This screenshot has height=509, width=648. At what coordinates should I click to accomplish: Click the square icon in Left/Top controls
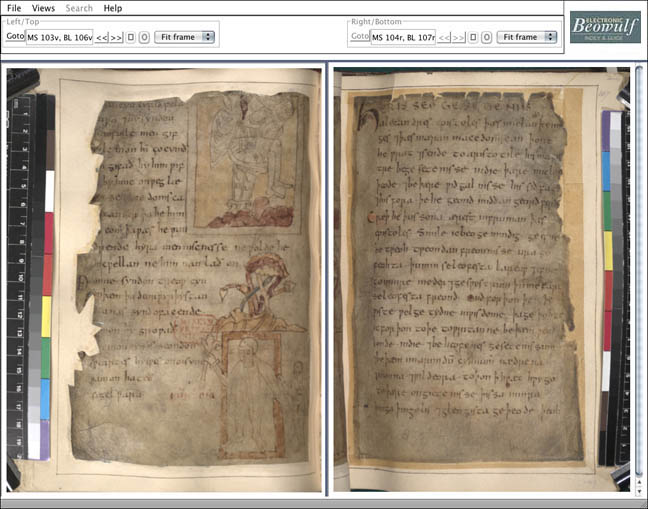[131, 37]
